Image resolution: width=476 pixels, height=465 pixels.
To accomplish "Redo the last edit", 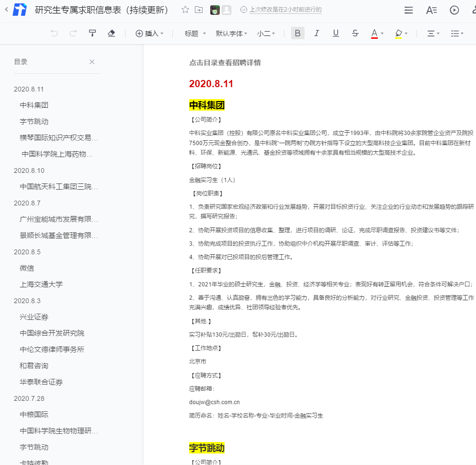I will click(x=73, y=34).
